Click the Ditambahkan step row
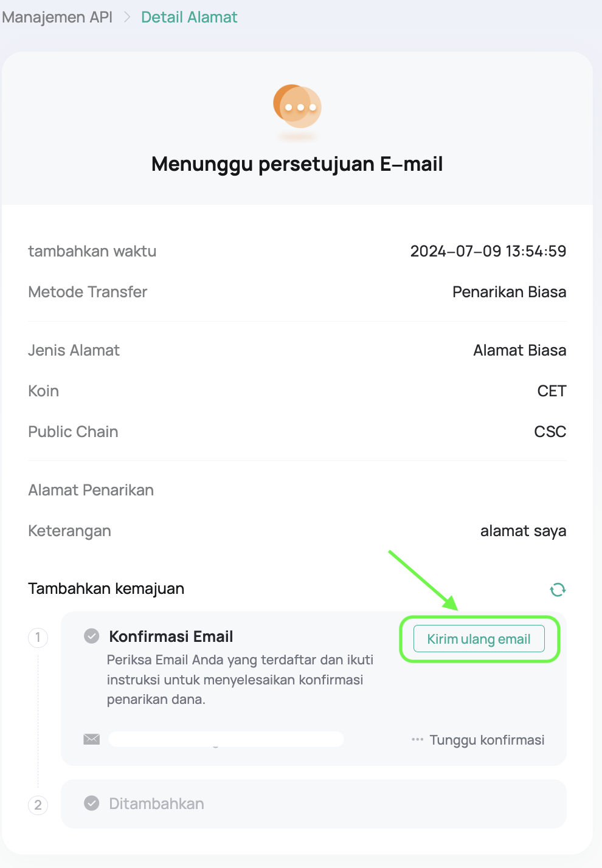This screenshot has width=602, height=868. (314, 804)
